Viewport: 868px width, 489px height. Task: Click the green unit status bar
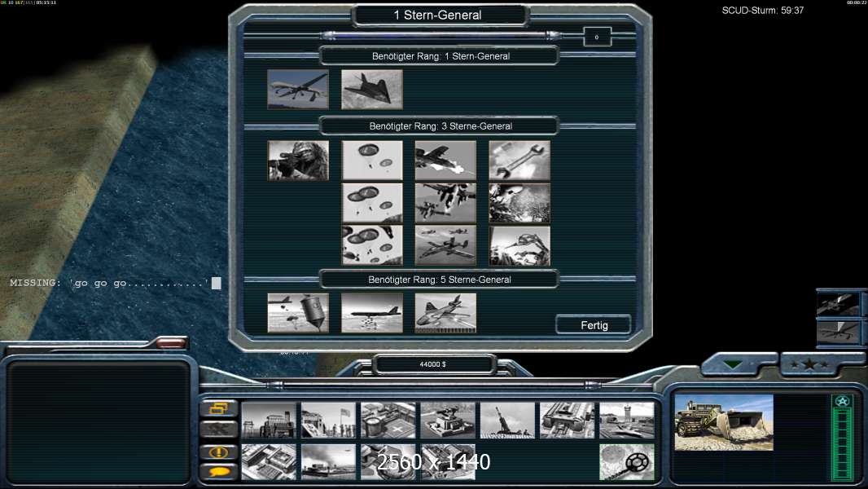pyautogui.click(x=842, y=444)
